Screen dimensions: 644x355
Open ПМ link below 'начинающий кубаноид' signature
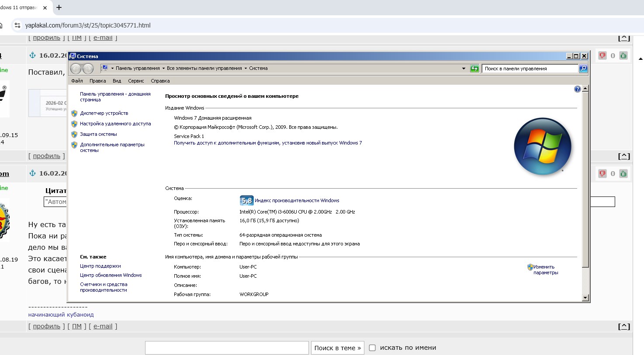(x=77, y=326)
